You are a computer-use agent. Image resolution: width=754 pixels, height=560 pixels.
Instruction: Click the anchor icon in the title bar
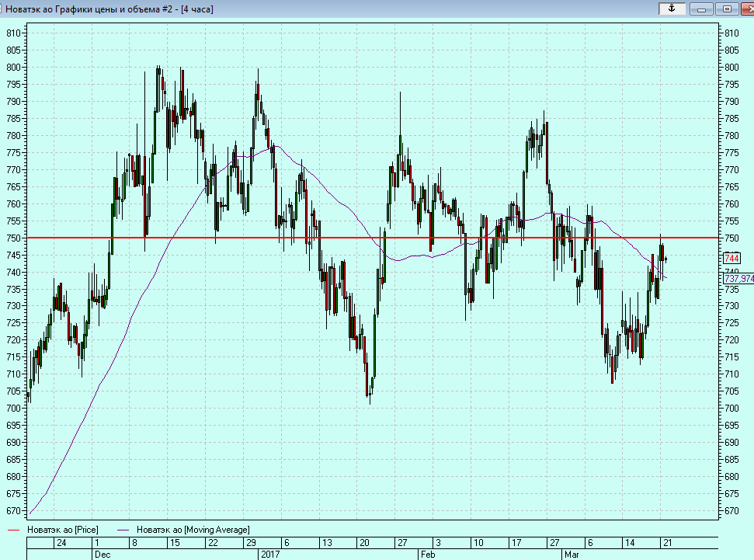(x=672, y=9)
